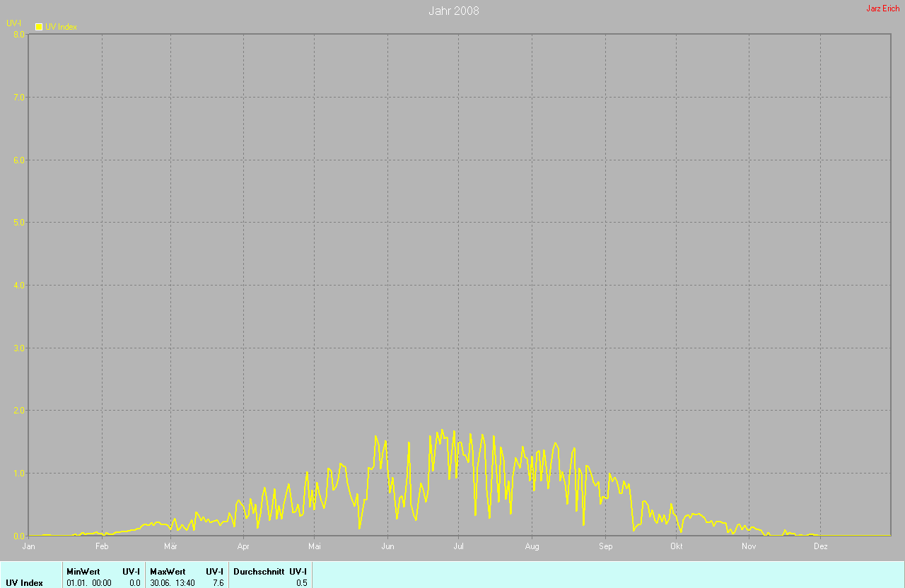Click the 'Feb' month label
Screen dimensions: 905x588
coord(102,546)
